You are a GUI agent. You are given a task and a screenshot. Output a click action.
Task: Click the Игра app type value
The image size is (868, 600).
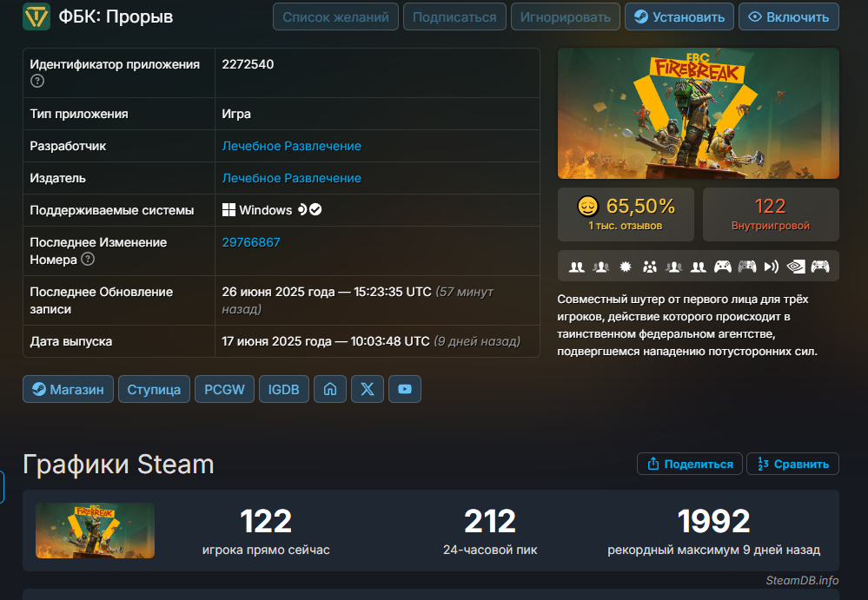click(x=236, y=114)
